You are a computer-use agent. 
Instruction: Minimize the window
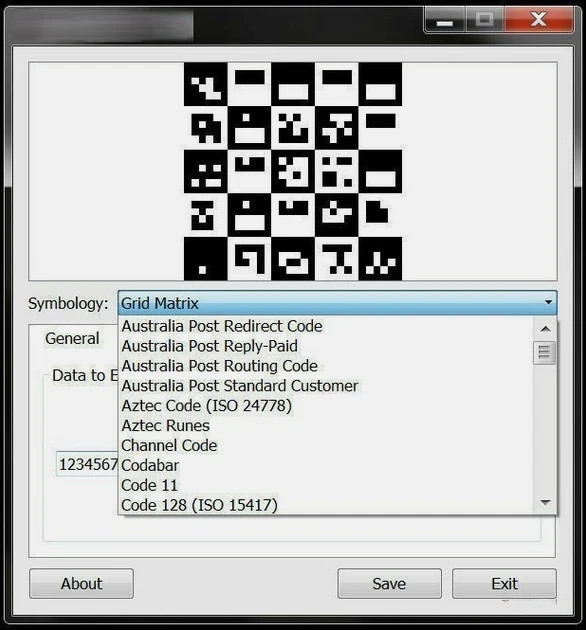coord(445,20)
